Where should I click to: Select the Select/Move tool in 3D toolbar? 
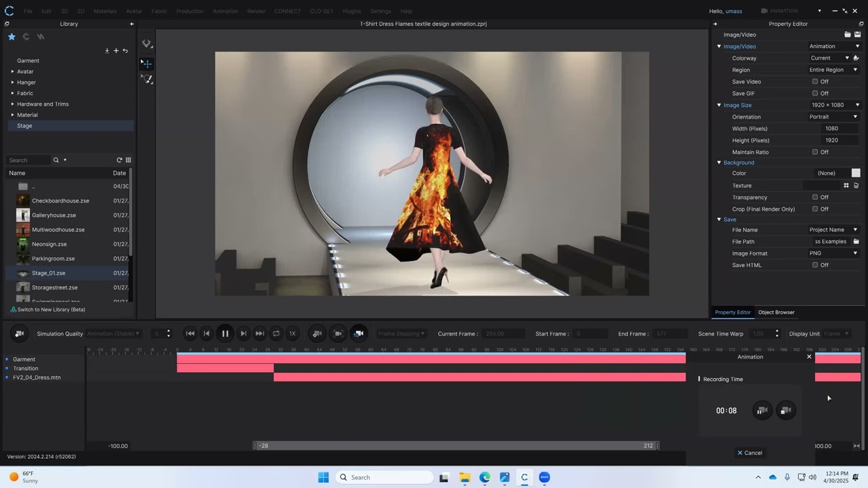tap(147, 64)
